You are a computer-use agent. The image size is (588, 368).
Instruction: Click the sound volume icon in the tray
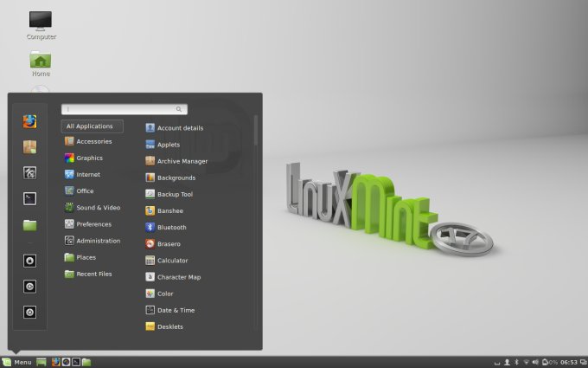(x=535, y=362)
